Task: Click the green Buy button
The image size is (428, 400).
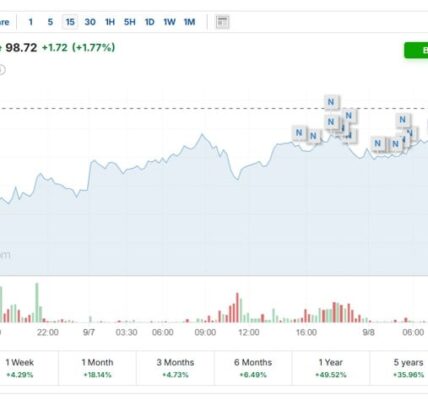Action: (x=416, y=50)
